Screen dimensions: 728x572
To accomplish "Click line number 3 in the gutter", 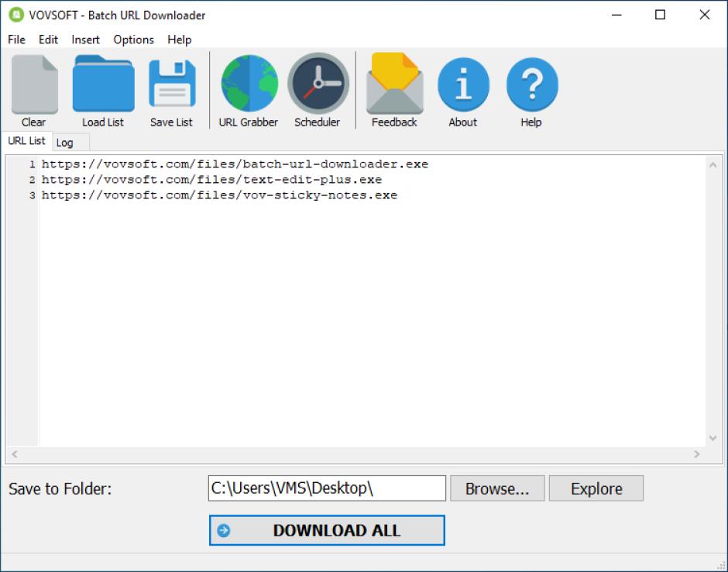I will [x=32, y=195].
